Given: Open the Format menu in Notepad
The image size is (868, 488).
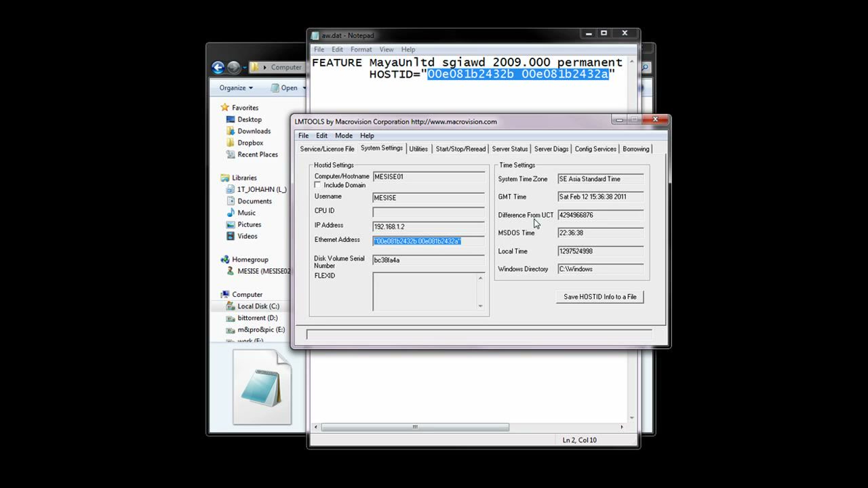Looking at the screenshot, I should click(x=361, y=49).
